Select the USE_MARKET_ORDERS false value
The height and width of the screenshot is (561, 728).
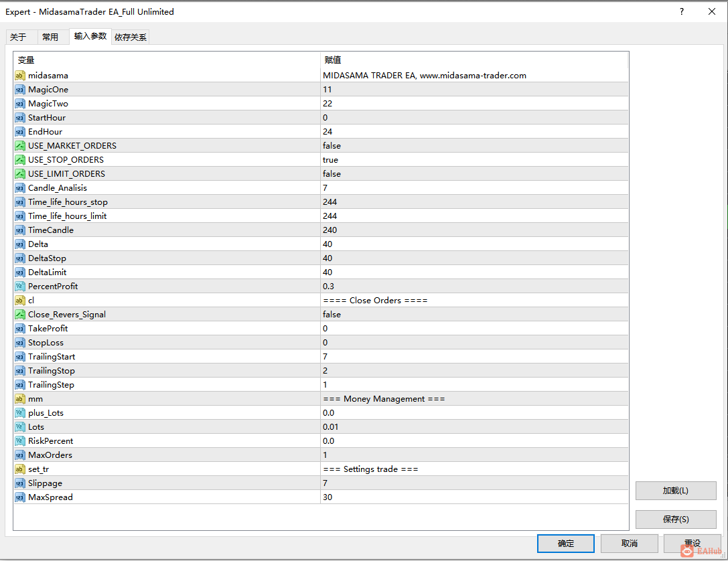(x=332, y=146)
